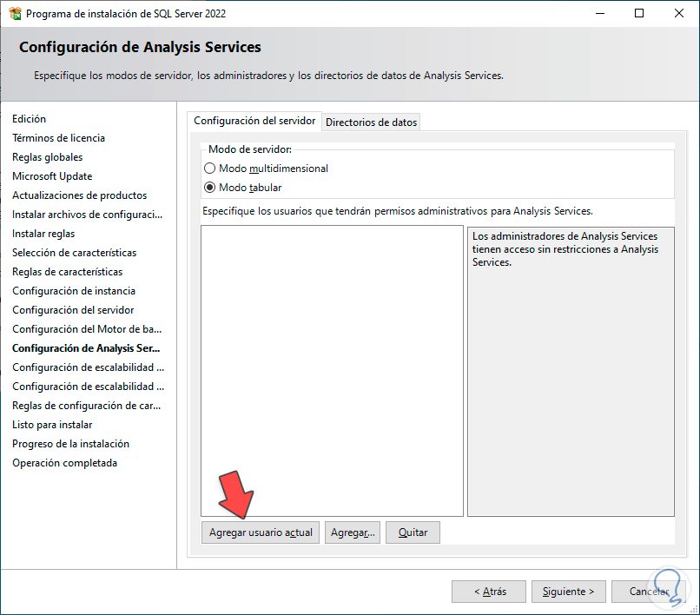Click the Modo de servidor group label
This screenshot has height=615, width=700.
[250, 149]
